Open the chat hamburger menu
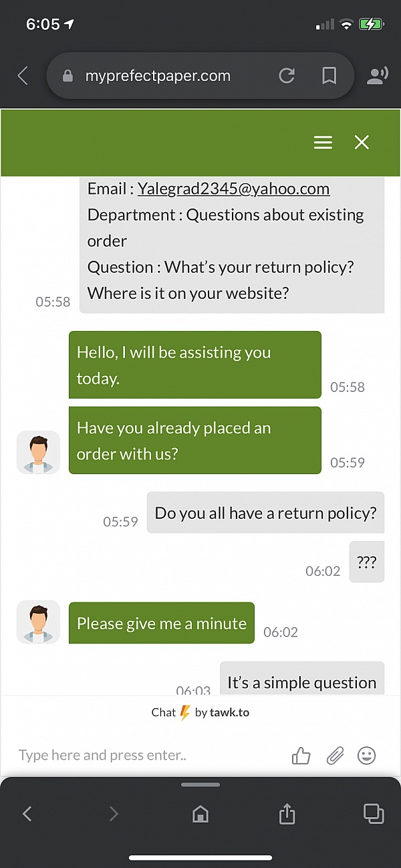401x868 pixels. pyautogui.click(x=323, y=142)
